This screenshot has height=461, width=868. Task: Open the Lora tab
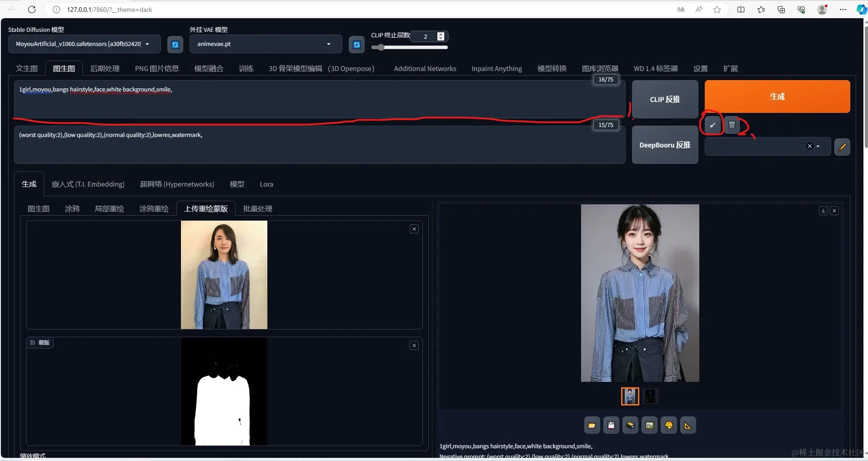click(266, 184)
